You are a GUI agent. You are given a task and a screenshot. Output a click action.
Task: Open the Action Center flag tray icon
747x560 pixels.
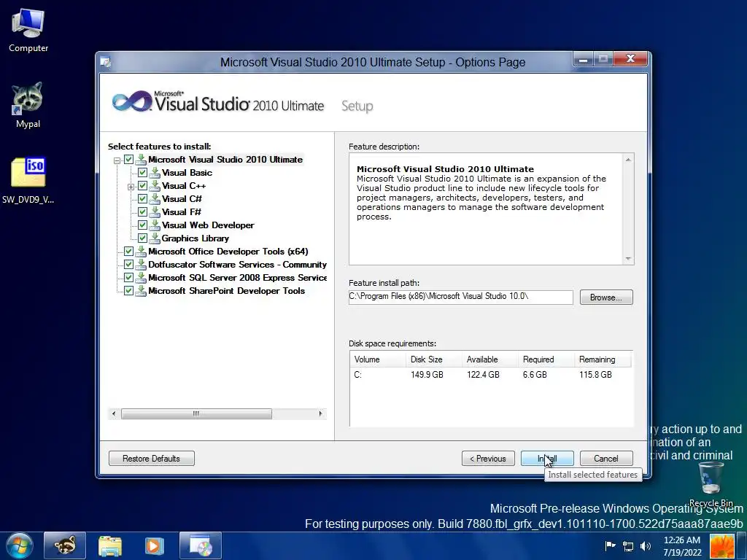coord(610,545)
